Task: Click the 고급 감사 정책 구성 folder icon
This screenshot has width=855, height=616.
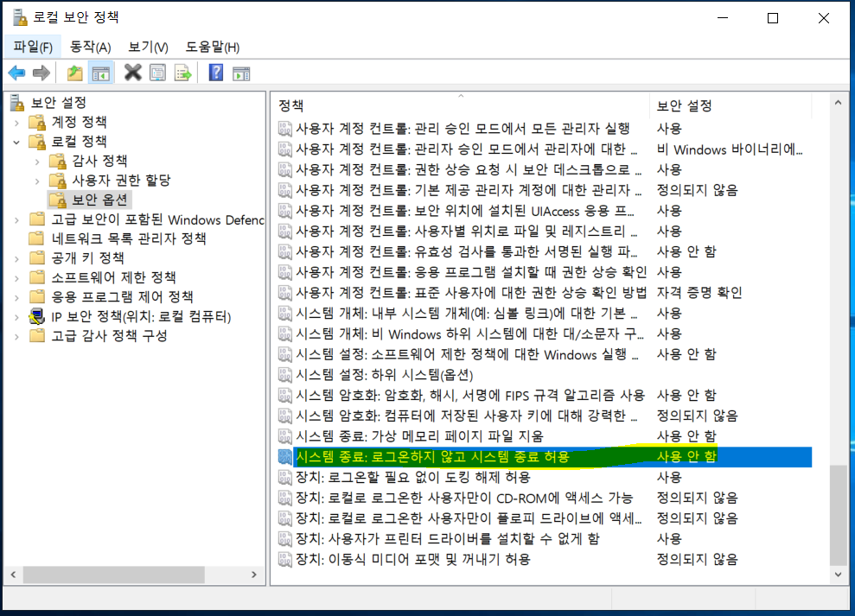Action: click(x=37, y=335)
